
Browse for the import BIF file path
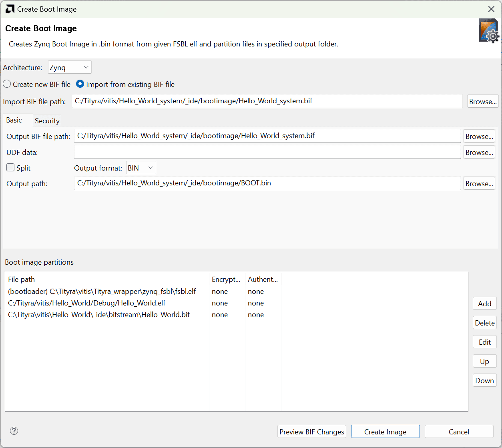point(483,101)
